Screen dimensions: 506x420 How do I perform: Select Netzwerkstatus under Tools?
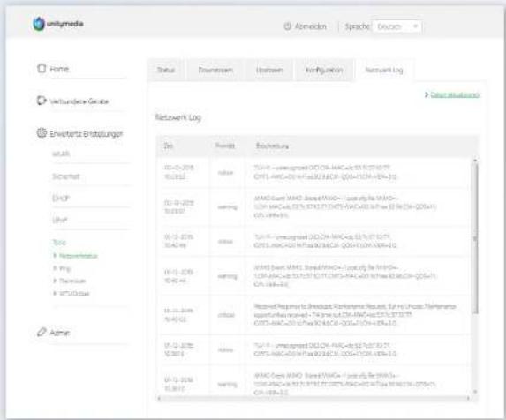click(78, 256)
